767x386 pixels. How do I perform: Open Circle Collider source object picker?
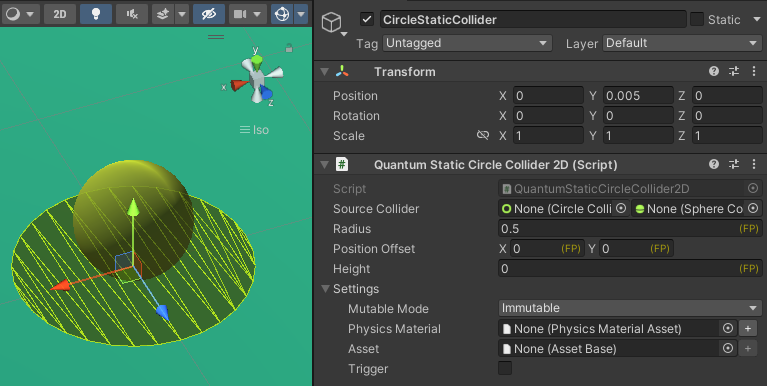(x=621, y=208)
